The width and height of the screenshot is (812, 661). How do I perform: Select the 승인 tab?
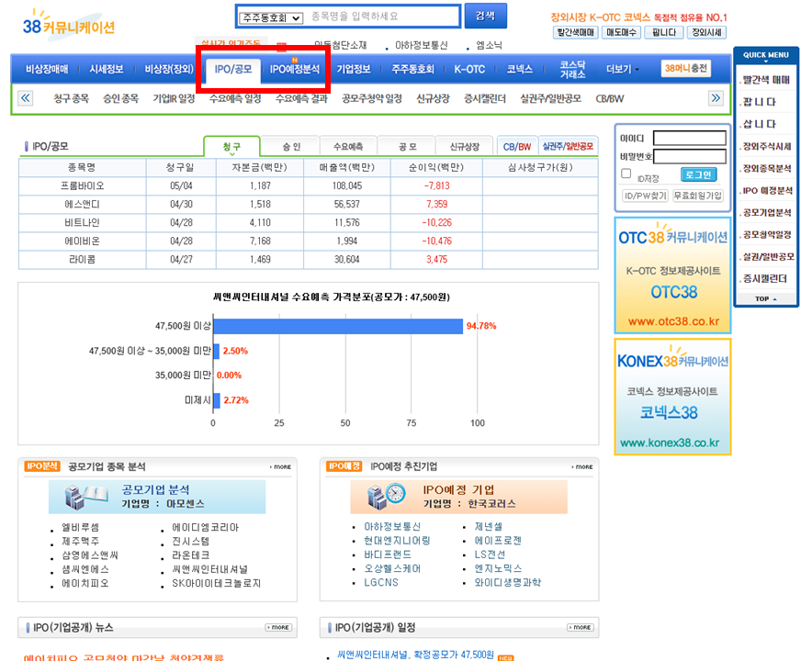pos(291,147)
